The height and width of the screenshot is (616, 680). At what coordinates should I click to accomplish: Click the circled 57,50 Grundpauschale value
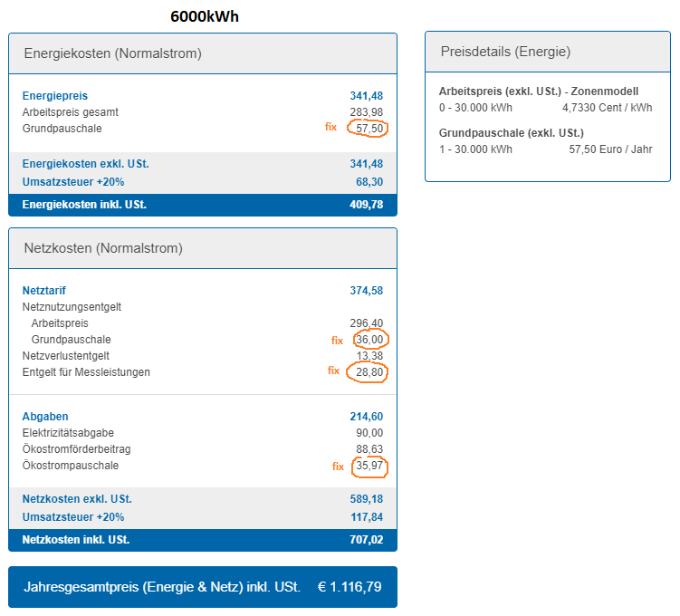point(370,129)
